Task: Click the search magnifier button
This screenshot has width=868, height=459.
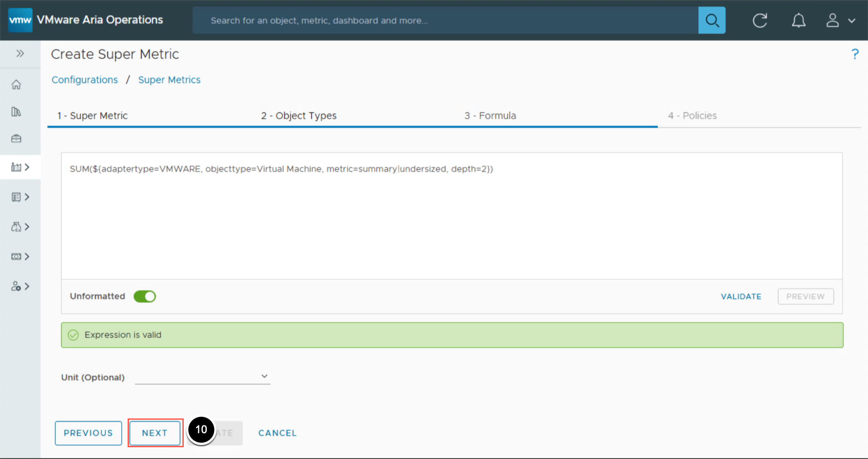Action: (711, 20)
